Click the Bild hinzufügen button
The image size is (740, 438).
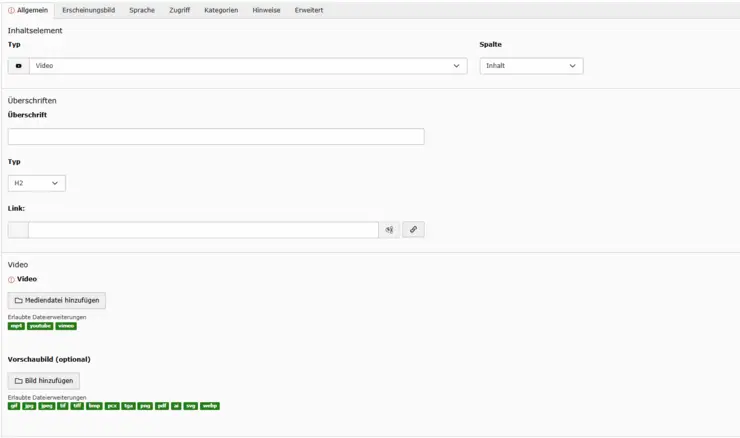[x=44, y=381]
